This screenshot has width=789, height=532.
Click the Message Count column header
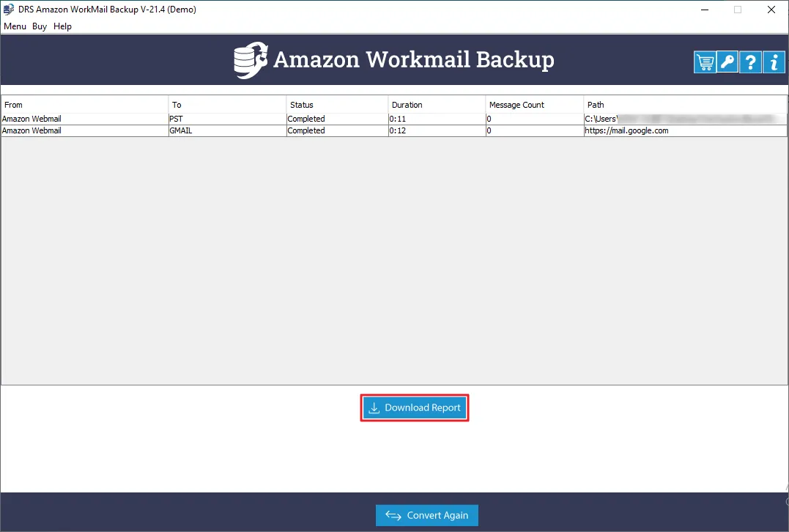(x=534, y=105)
